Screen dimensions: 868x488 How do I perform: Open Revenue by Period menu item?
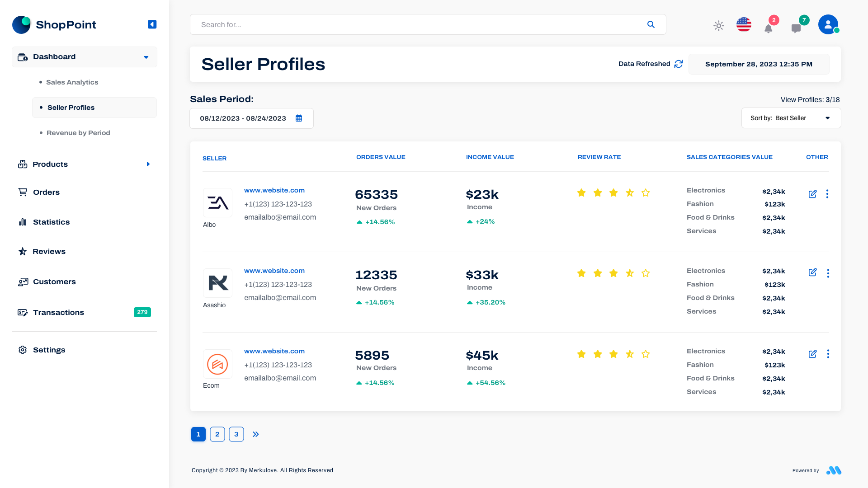pos(78,133)
